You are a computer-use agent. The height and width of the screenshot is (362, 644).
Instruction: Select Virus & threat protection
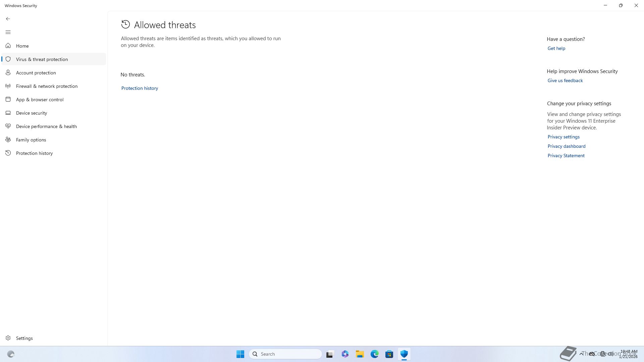[x=42, y=59]
